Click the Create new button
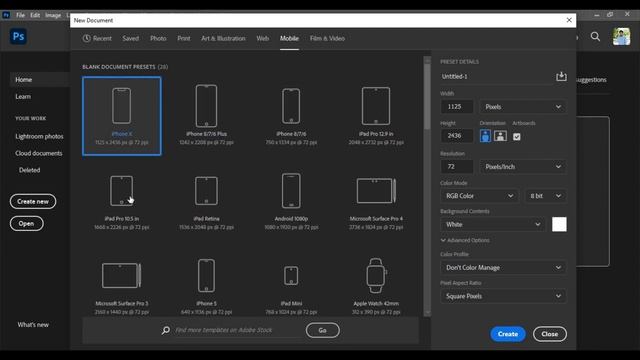 pos(33,202)
